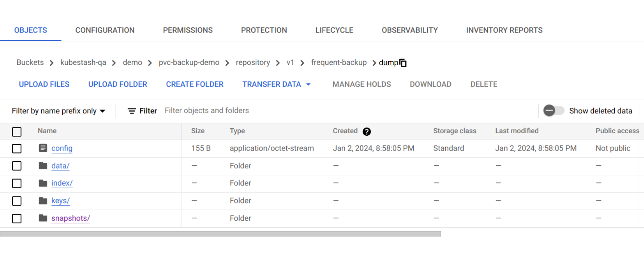Click the help icon beside Created column
Screen dimensions: 644x253
coord(366,131)
